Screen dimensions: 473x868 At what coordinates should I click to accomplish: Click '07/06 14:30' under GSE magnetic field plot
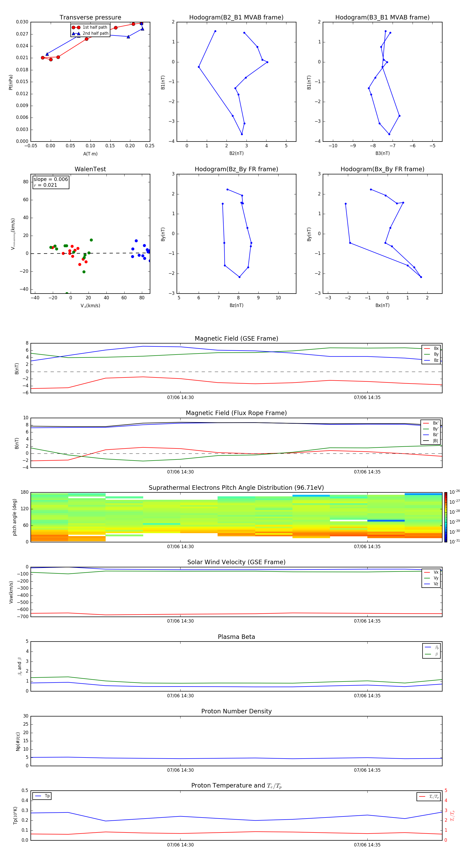tap(181, 398)
